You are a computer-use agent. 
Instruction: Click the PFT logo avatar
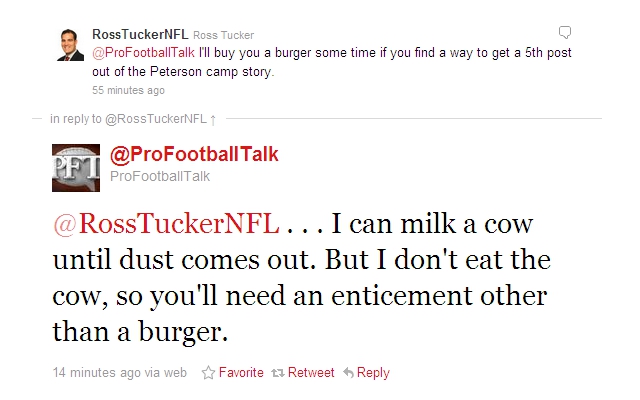point(76,167)
